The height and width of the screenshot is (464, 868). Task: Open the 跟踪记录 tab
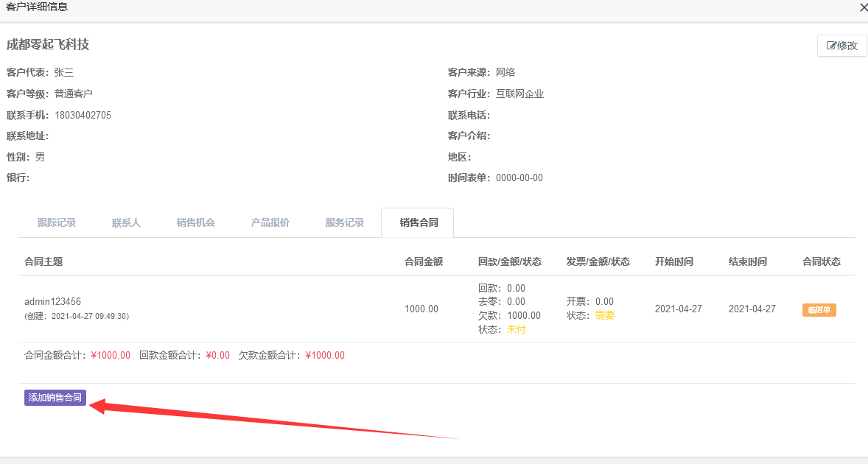click(x=57, y=222)
